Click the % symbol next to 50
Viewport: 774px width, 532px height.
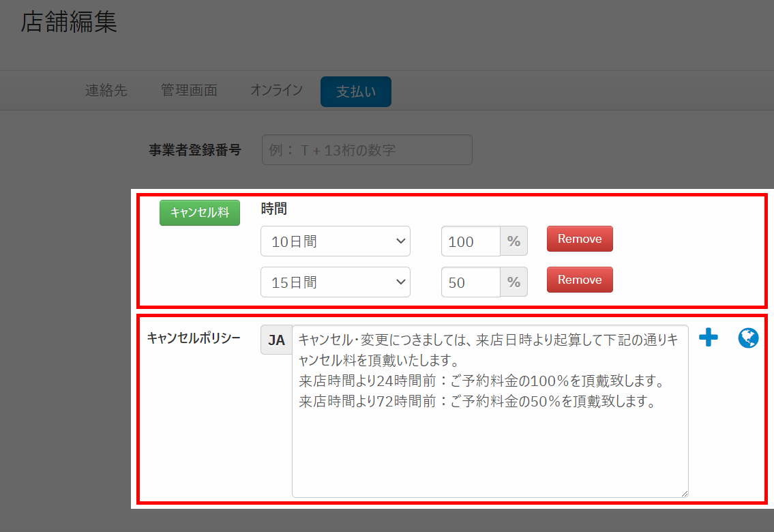tap(513, 282)
